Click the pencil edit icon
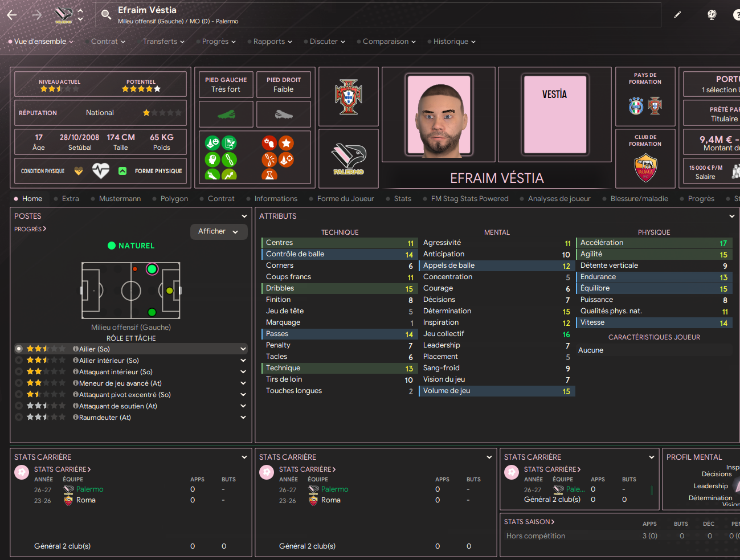Image resolution: width=740 pixels, height=560 pixels. tap(677, 15)
